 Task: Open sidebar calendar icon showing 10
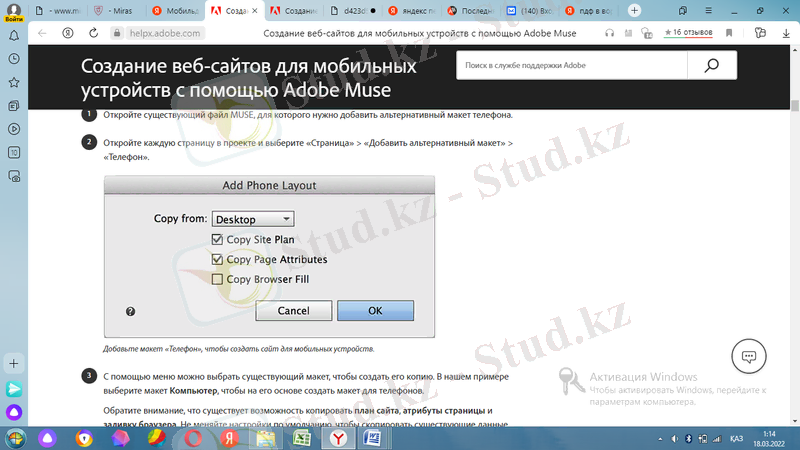14,153
